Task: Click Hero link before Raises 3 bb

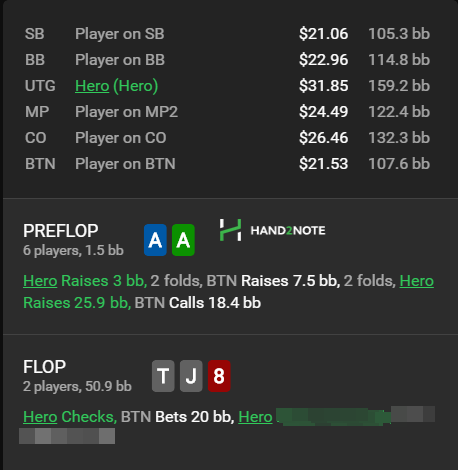Action: coord(40,281)
